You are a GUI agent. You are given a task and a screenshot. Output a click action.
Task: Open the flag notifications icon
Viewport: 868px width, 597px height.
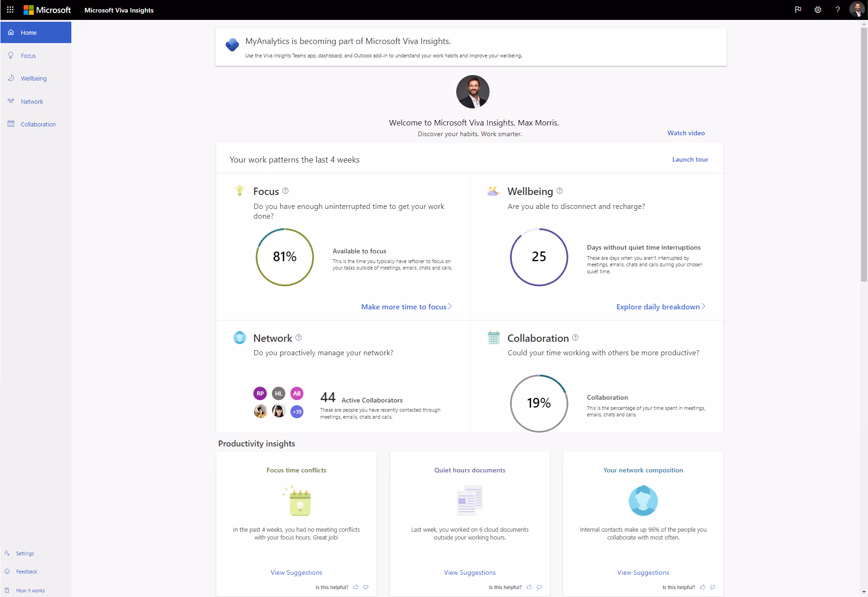[798, 10]
